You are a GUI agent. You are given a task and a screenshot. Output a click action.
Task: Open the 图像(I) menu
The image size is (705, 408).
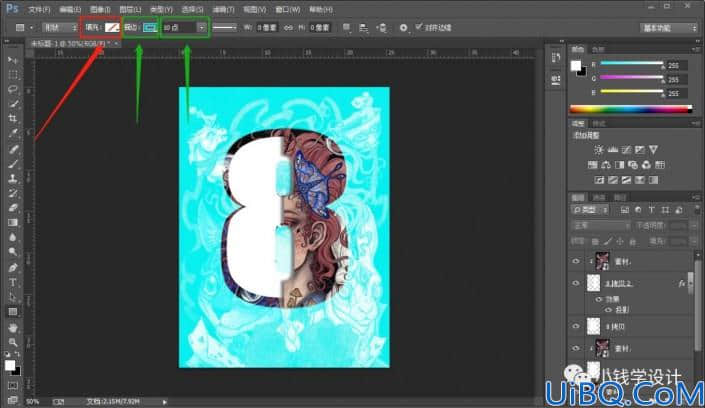tap(100, 9)
